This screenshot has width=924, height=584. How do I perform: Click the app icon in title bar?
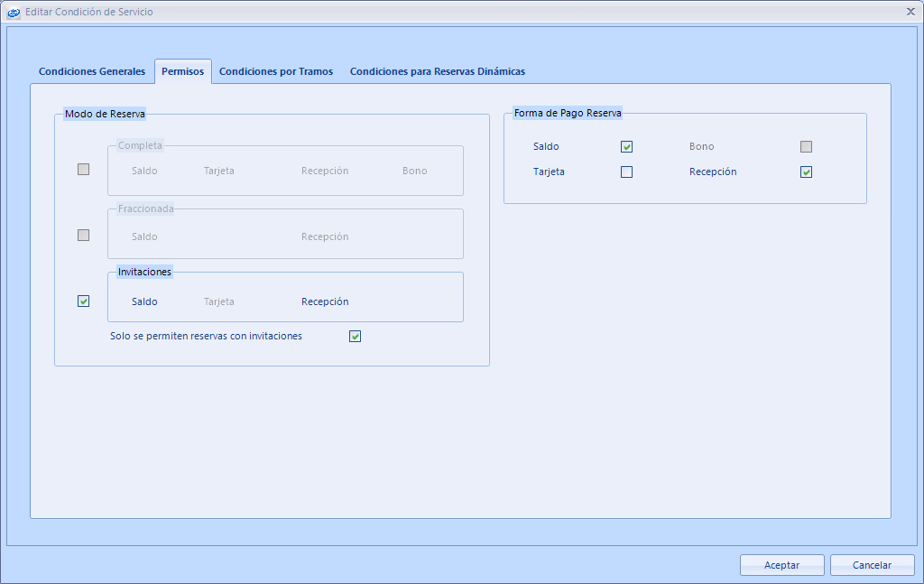[x=14, y=12]
